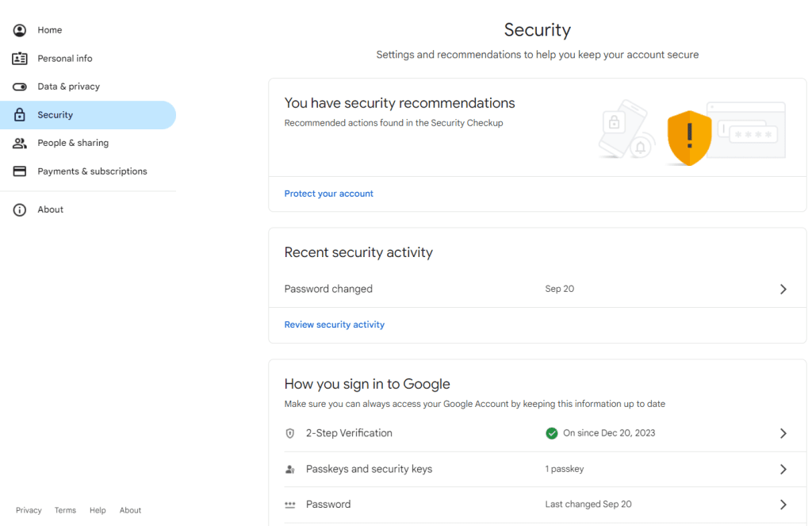This screenshot has width=812, height=526.
Task: Click the Security padlock icon in sidebar
Action: coord(20,115)
